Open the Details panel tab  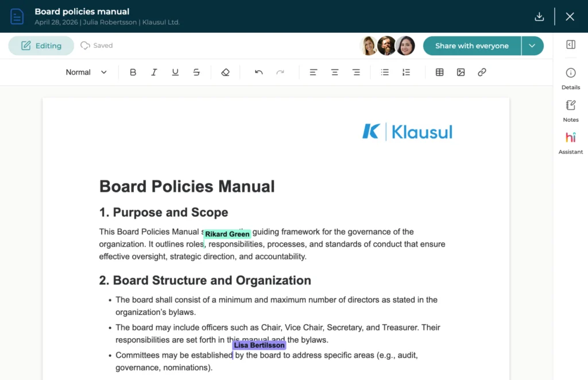click(x=571, y=79)
